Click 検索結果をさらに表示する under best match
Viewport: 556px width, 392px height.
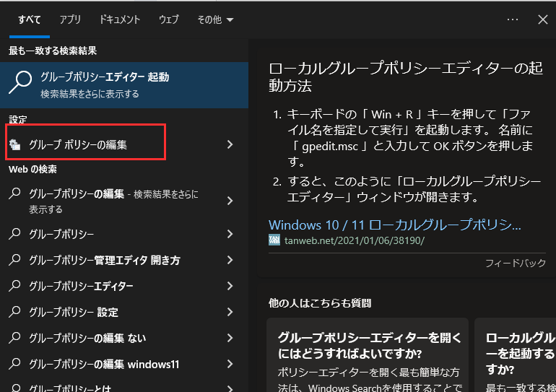90,94
